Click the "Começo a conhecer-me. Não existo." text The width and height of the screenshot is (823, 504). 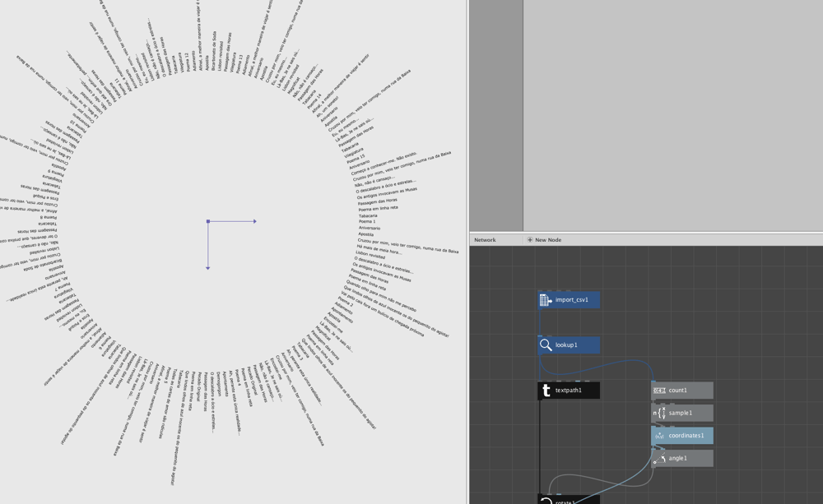[384, 164]
